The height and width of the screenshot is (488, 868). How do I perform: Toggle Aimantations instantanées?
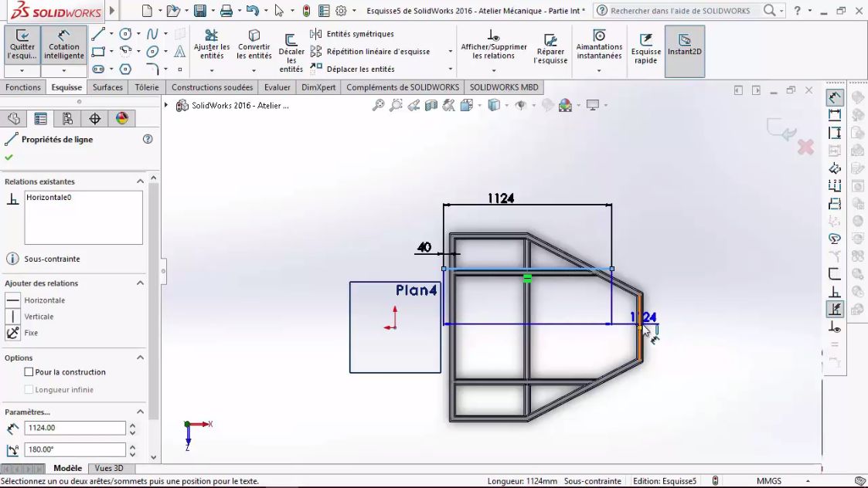tap(599, 46)
